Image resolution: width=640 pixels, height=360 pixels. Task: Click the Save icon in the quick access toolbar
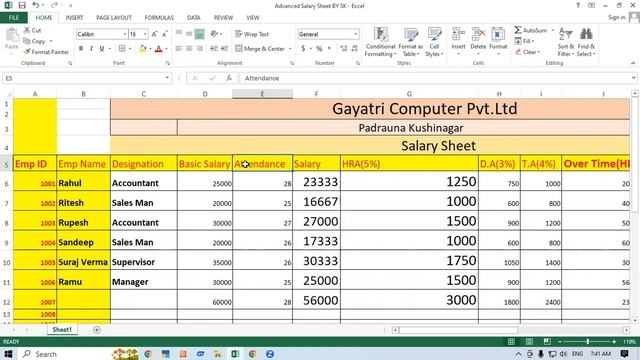pos(22,5)
